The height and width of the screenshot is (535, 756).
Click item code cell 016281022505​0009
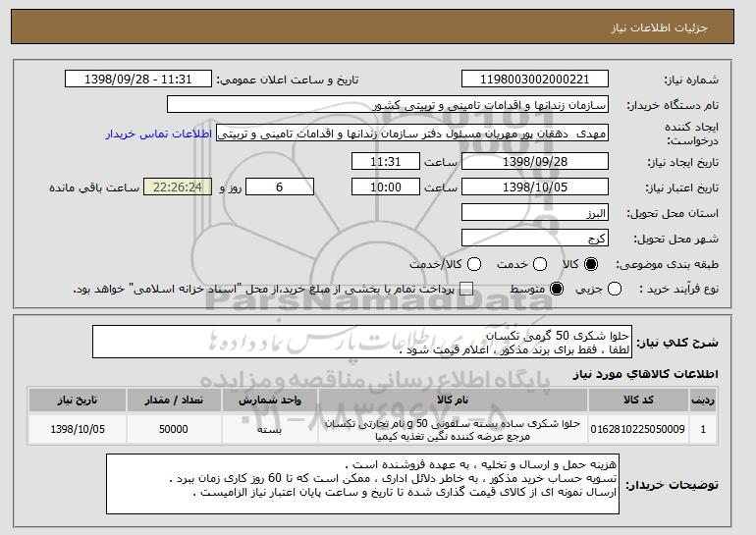(x=638, y=429)
